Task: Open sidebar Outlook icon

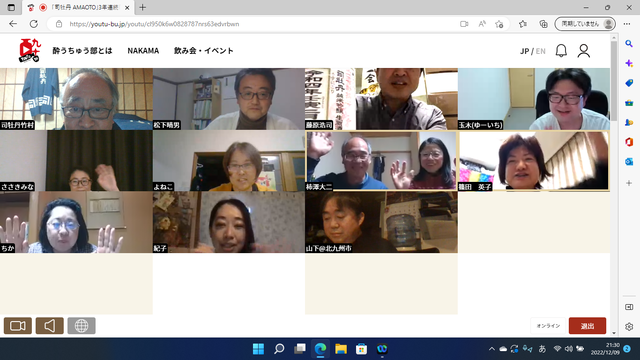Action: [x=629, y=161]
